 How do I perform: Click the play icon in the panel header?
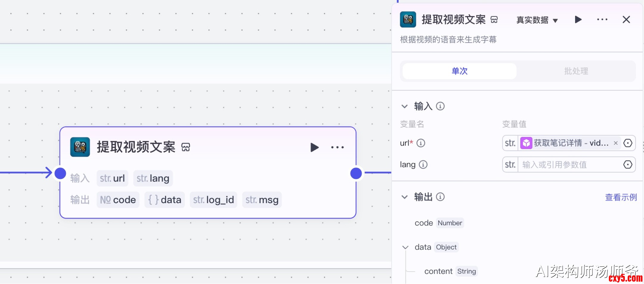click(x=578, y=20)
